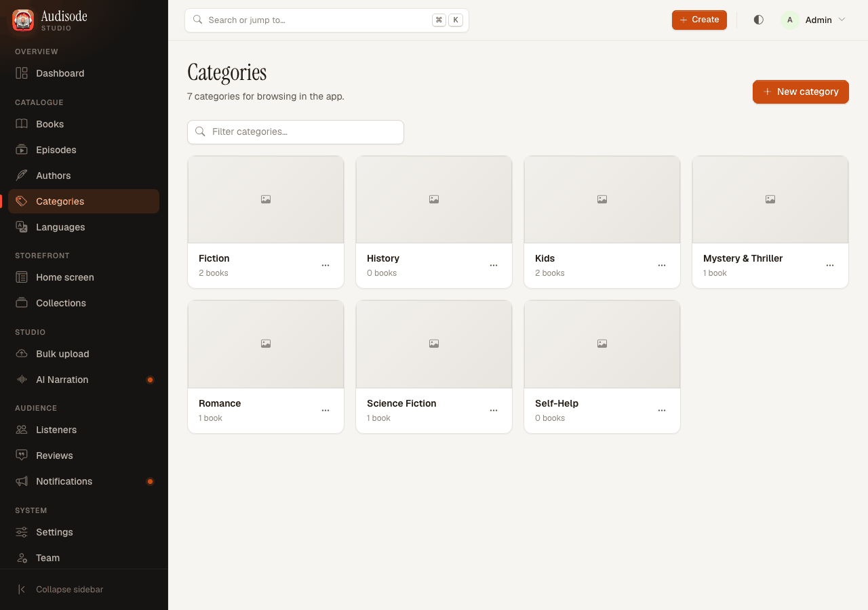
Task: Click the Fiction category cover image
Action: coord(266,199)
